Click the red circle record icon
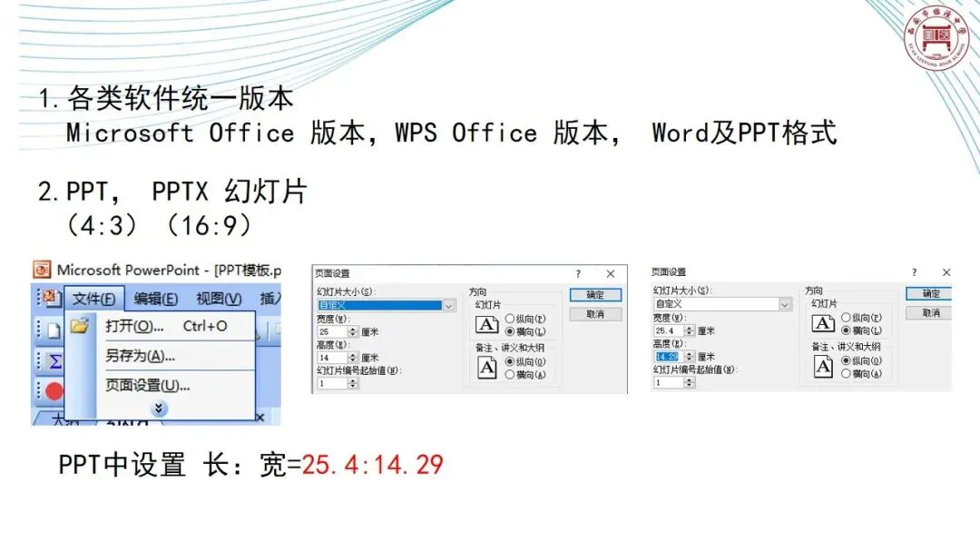The width and height of the screenshot is (980, 552). click(54, 391)
